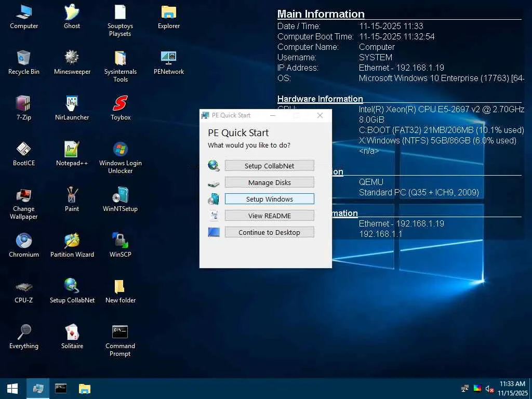Click the disk drive icon beside Manage Disks
The image size is (532, 399).
pos(214,183)
